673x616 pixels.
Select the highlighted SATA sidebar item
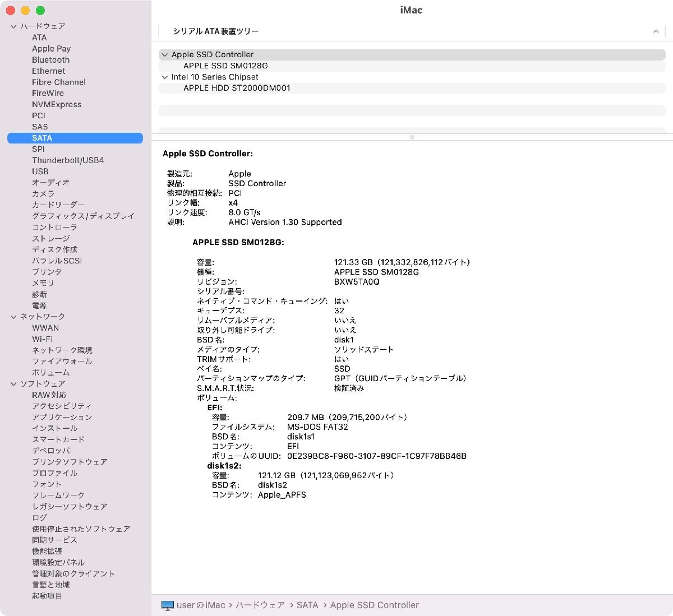coord(75,138)
